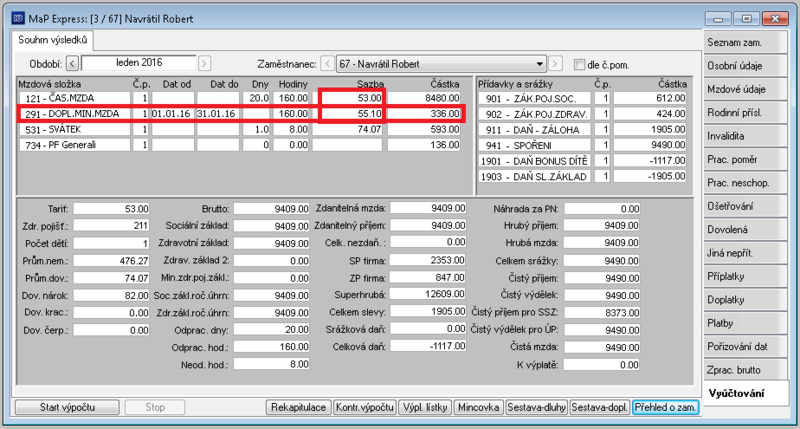
Task: Open the 'Zprac. brutto' side tab
Action: 744,370
